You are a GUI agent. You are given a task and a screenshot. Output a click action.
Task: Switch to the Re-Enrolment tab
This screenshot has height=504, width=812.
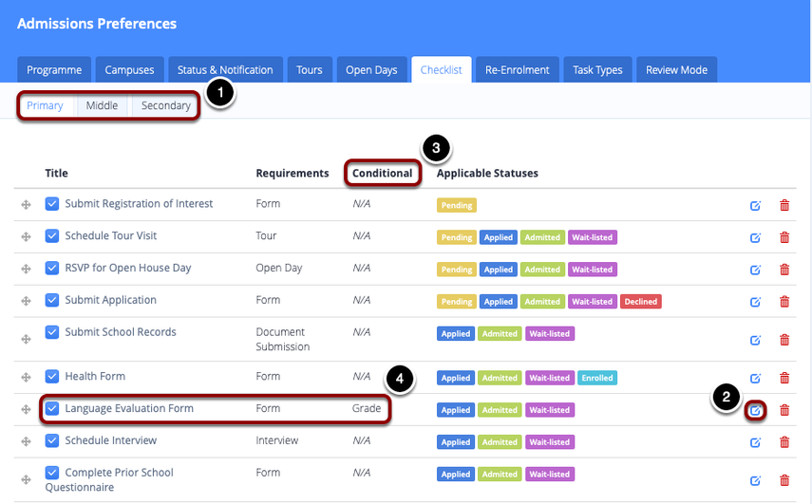[517, 70]
